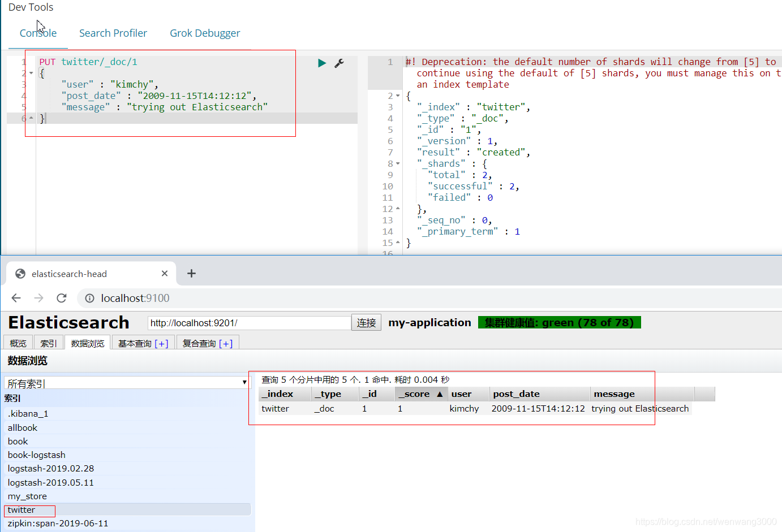Click the _id column header
782x532 pixels.
(377, 394)
